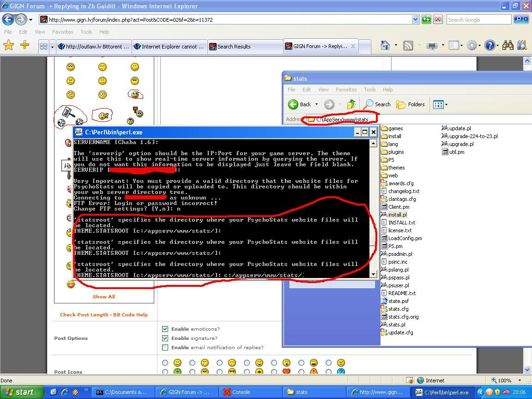Open the View menu in stats window
The image size is (532, 399).
point(323,90)
